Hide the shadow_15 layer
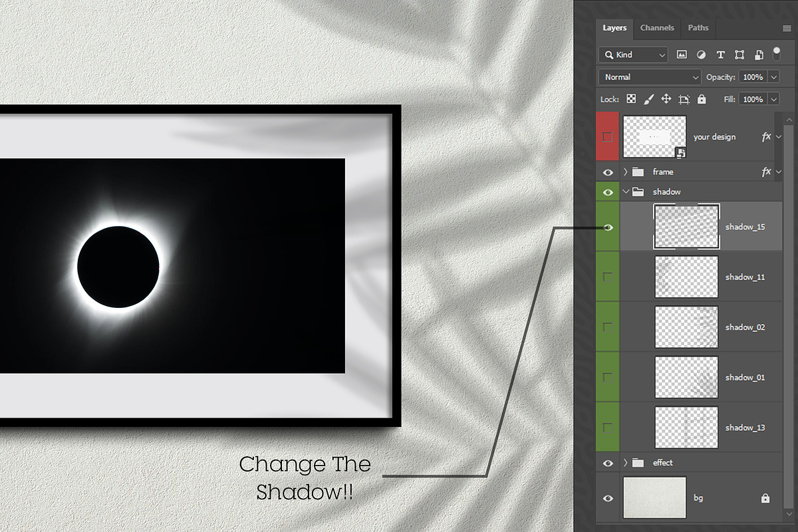This screenshot has height=532, width=798. point(608,227)
